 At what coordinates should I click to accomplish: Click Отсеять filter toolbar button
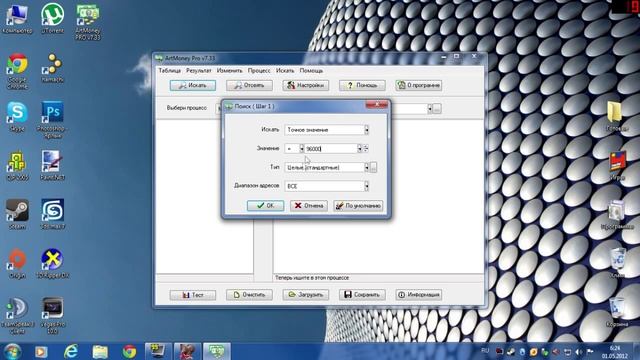click(x=249, y=85)
